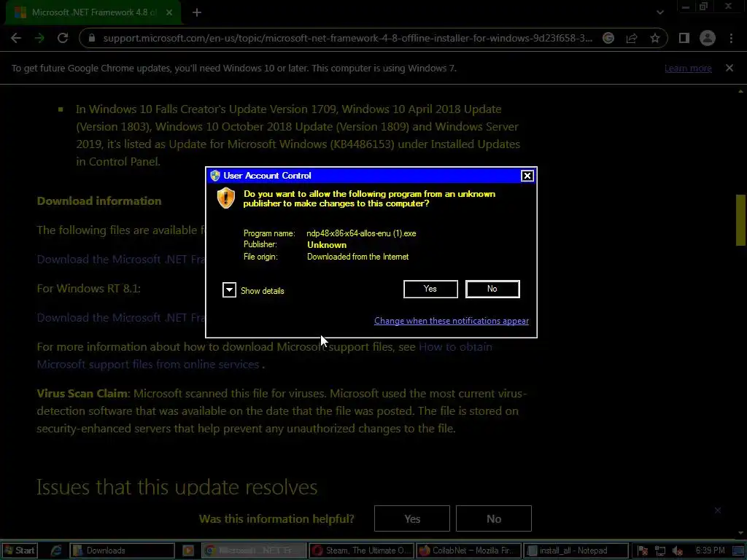Open the tab search dropdown arrow
The height and width of the screenshot is (560, 747).
(659, 12)
